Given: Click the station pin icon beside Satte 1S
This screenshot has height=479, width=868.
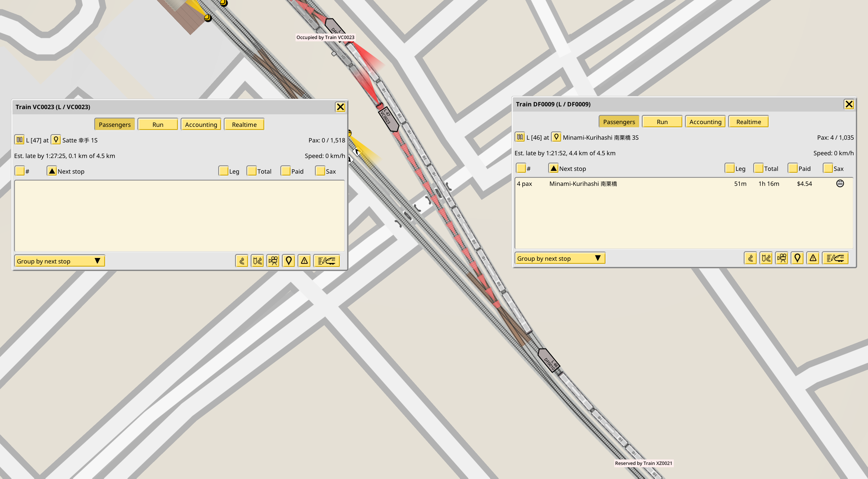Looking at the screenshot, I should coord(56,140).
